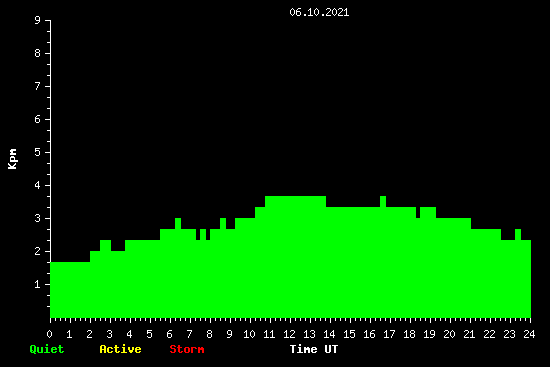The width and height of the screenshot is (550, 367).
Task: Click the Kp value 7 axis label
Action: click(x=38, y=86)
